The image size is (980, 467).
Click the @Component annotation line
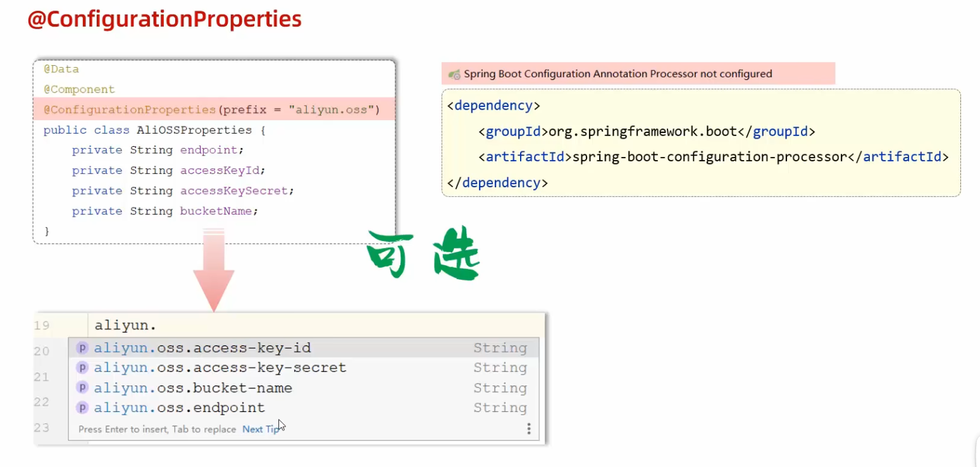[79, 89]
